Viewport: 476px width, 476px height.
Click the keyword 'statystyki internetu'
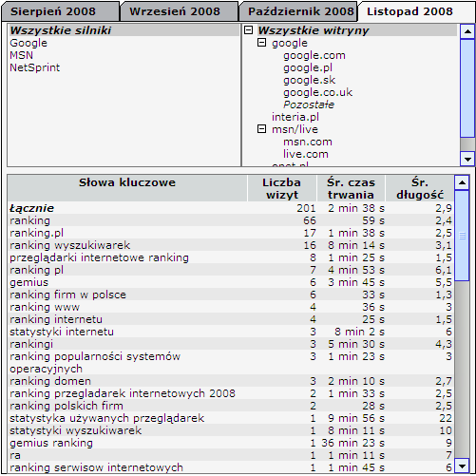(62, 332)
